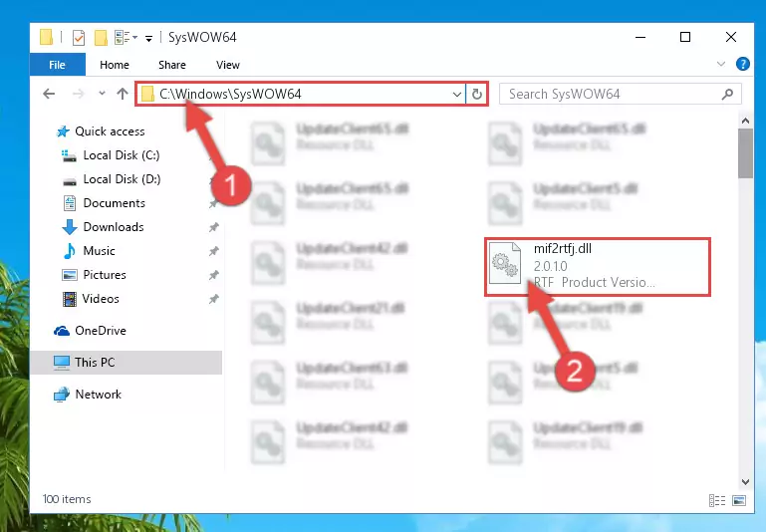
Task: Click the blue Help question mark icon
Action: coord(742,64)
